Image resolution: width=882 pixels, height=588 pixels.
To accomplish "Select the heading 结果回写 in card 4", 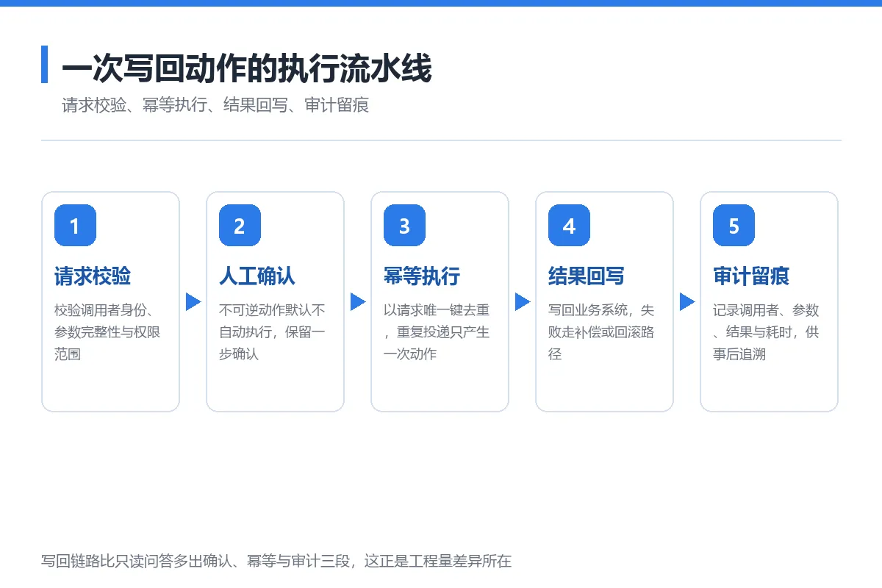I will coord(587,276).
